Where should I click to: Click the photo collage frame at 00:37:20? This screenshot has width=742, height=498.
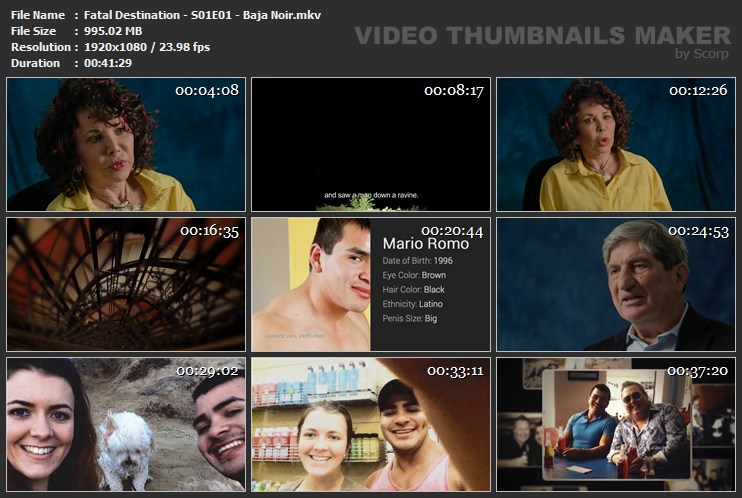pos(616,425)
